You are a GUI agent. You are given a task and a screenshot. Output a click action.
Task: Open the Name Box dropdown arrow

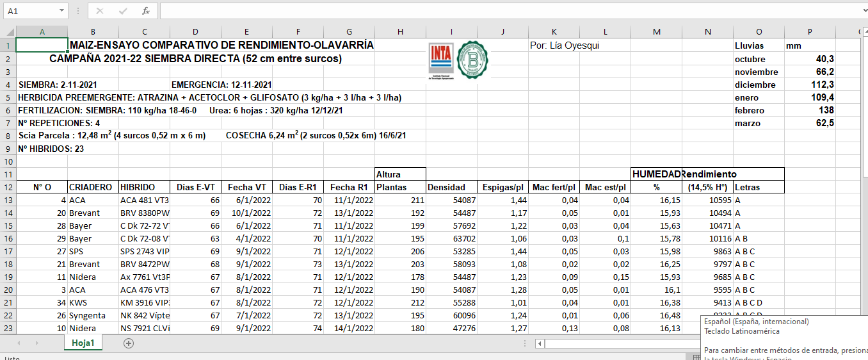(61, 11)
